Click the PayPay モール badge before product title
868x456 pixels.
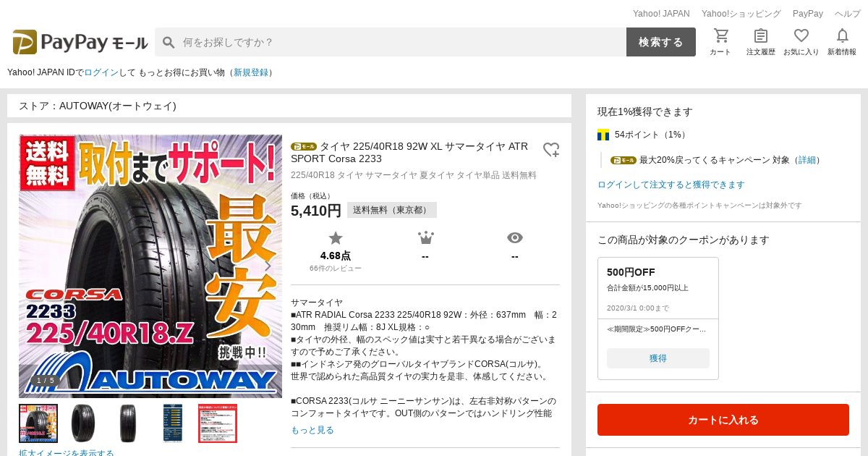pos(304,146)
